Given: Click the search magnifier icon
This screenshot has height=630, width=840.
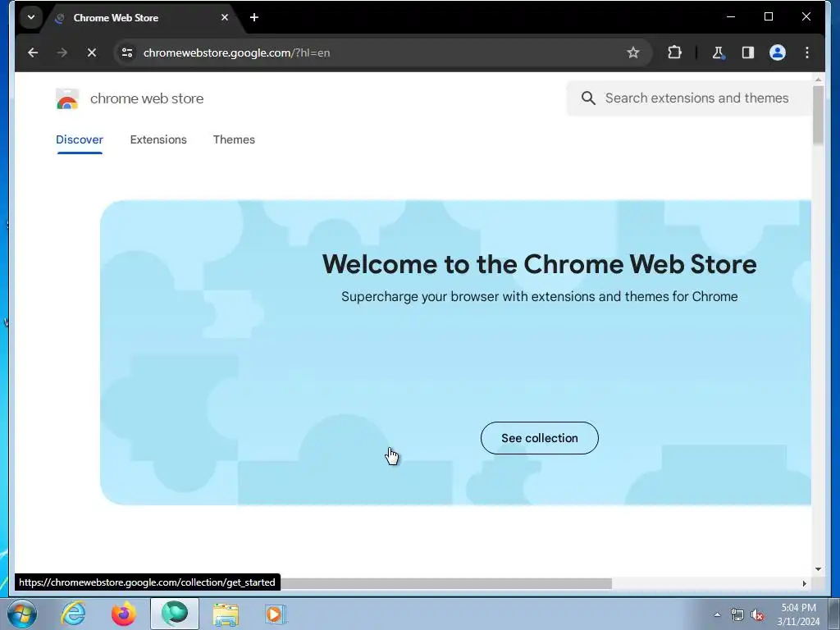Looking at the screenshot, I should click(588, 98).
